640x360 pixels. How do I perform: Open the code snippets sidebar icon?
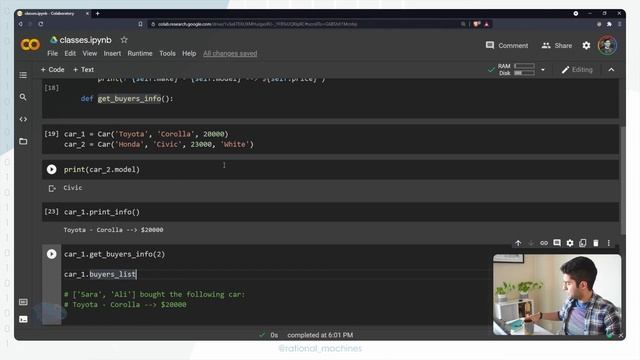[x=23, y=119]
